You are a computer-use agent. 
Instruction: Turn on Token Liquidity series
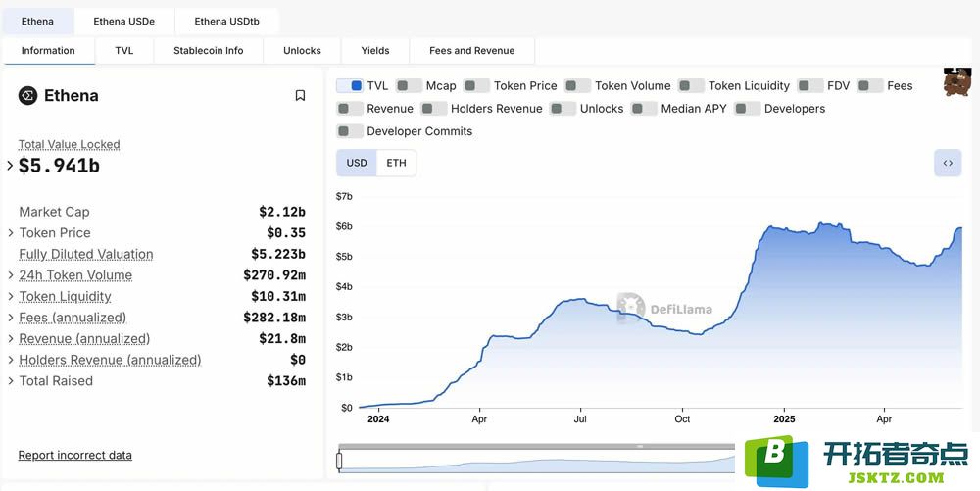691,85
